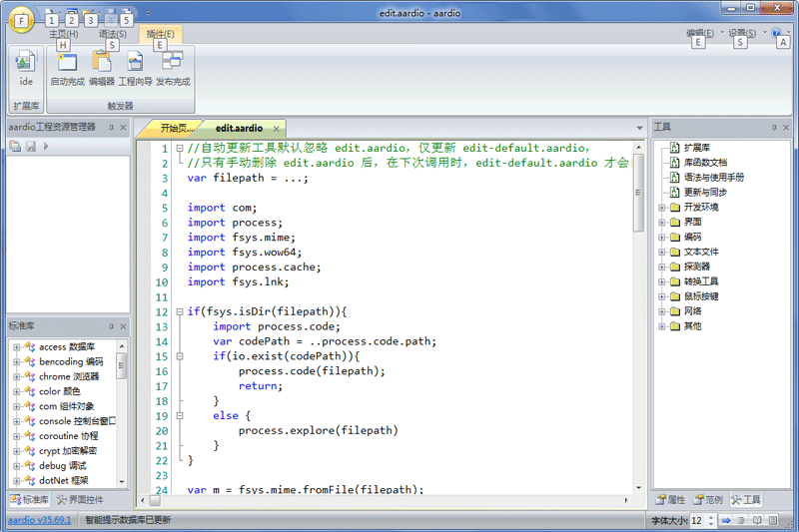Expand the 开发环境 folder

coord(661,208)
